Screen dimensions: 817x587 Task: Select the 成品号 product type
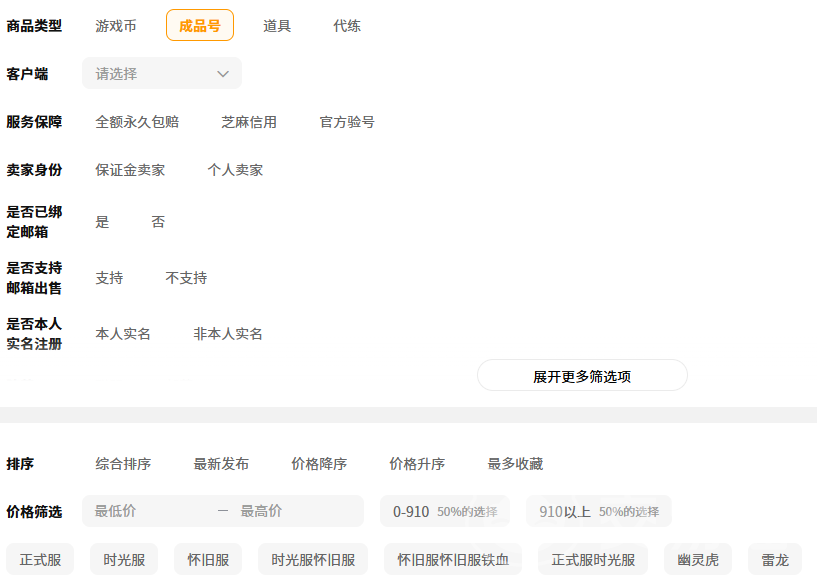200,26
